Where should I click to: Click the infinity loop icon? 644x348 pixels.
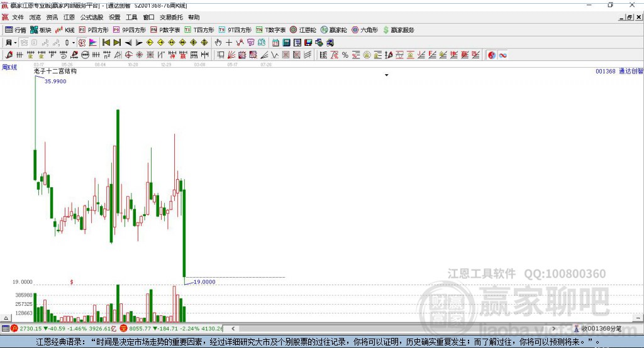[502, 55]
